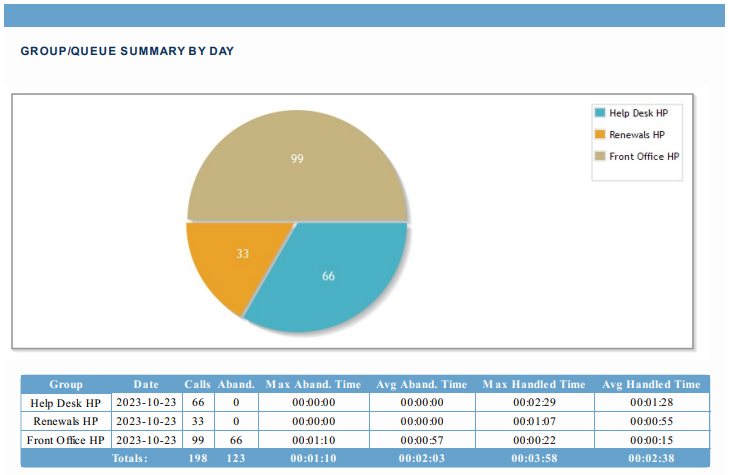729x475 pixels.
Task: Click the Aband. value 0 in Help Desk row
Action: tap(236, 402)
